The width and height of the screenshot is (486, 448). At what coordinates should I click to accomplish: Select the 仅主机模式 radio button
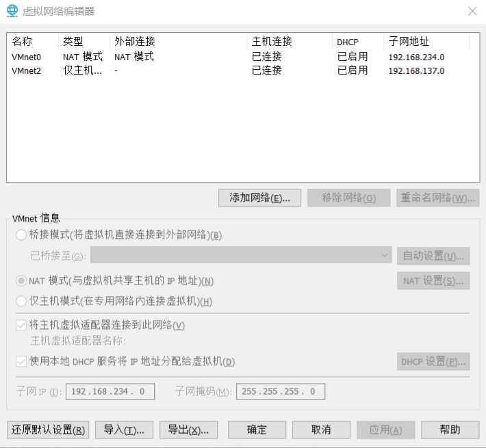tap(21, 301)
